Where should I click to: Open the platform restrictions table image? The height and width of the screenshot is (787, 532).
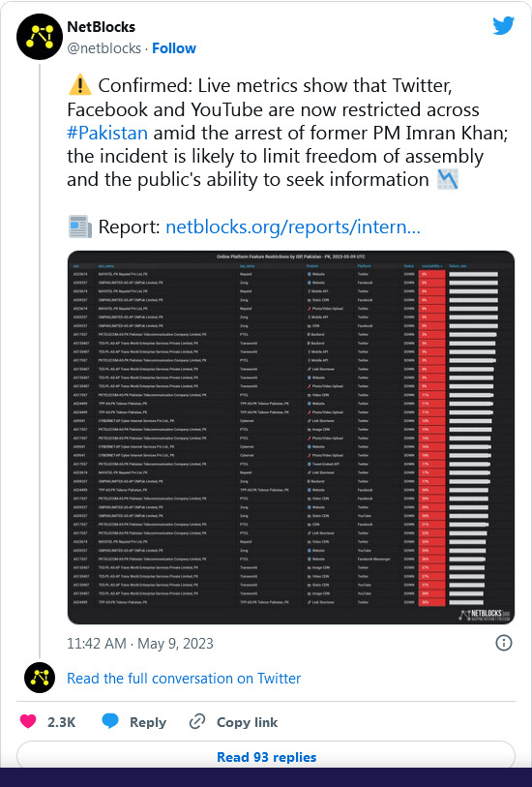(x=291, y=438)
